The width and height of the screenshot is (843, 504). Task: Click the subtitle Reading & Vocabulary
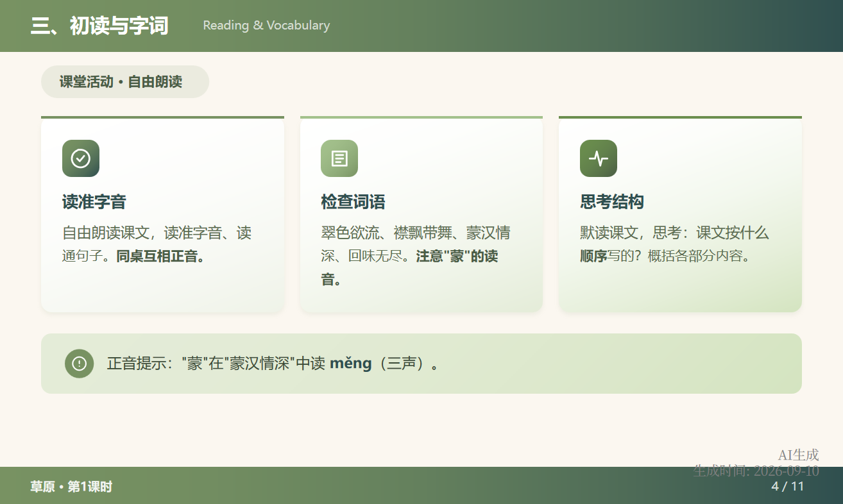(266, 25)
